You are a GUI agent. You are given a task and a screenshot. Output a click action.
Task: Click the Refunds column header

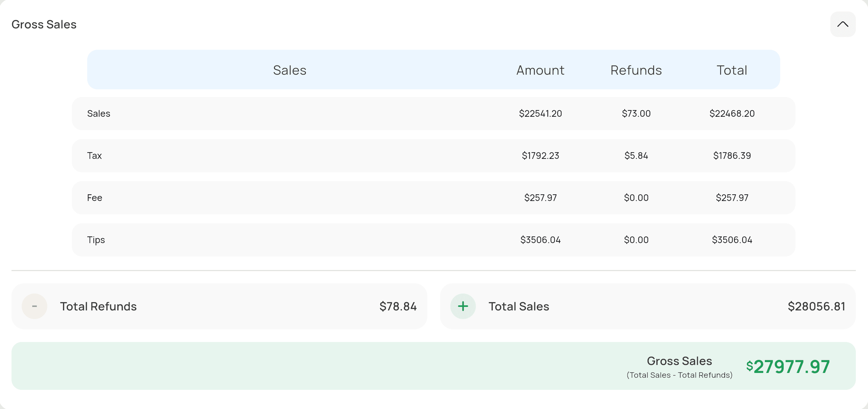pyautogui.click(x=636, y=70)
